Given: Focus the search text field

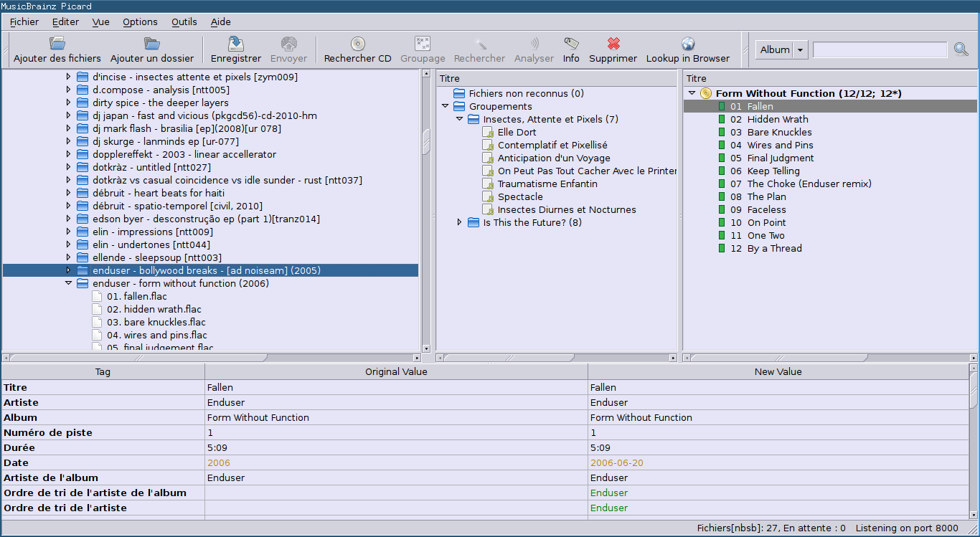Looking at the screenshot, I should point(880,49).
